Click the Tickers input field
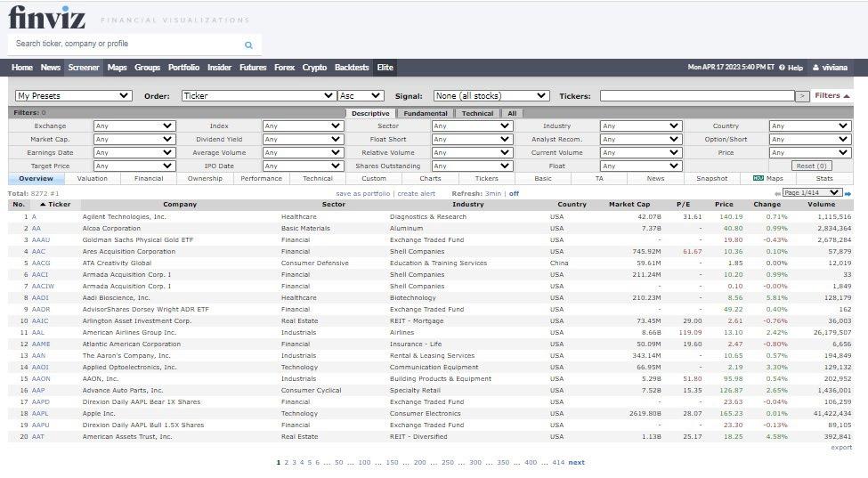The height and width of the screenshot is (478, 868). coord(697,96)
